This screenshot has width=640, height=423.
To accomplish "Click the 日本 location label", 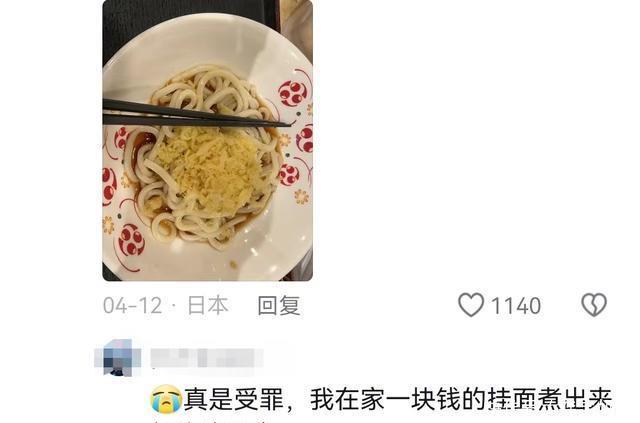I will [x=208, y=305].
